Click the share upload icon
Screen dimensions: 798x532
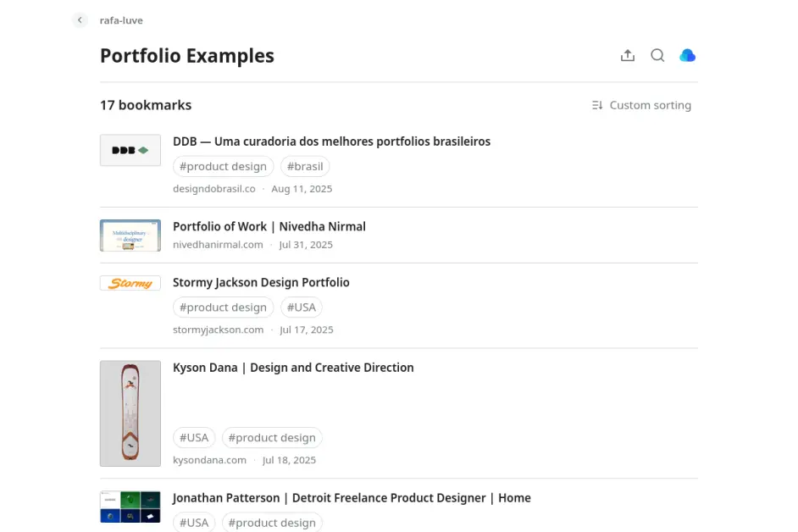628,56
